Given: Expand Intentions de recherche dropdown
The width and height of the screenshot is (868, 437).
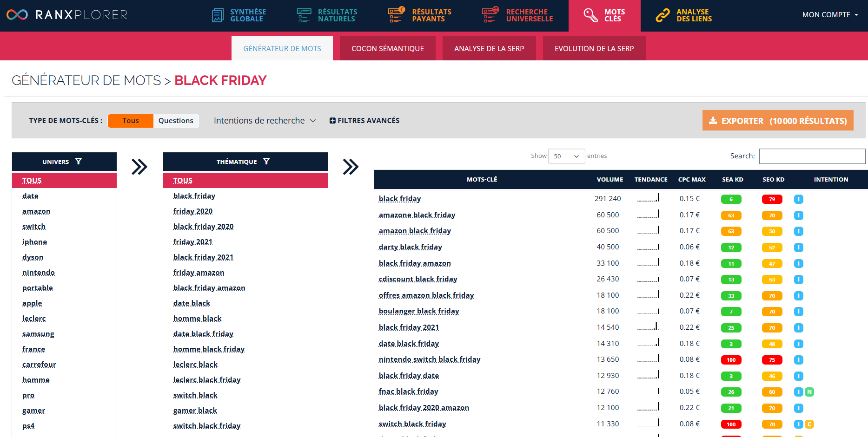Looking at the screenshot, I should tap(265, 121).
